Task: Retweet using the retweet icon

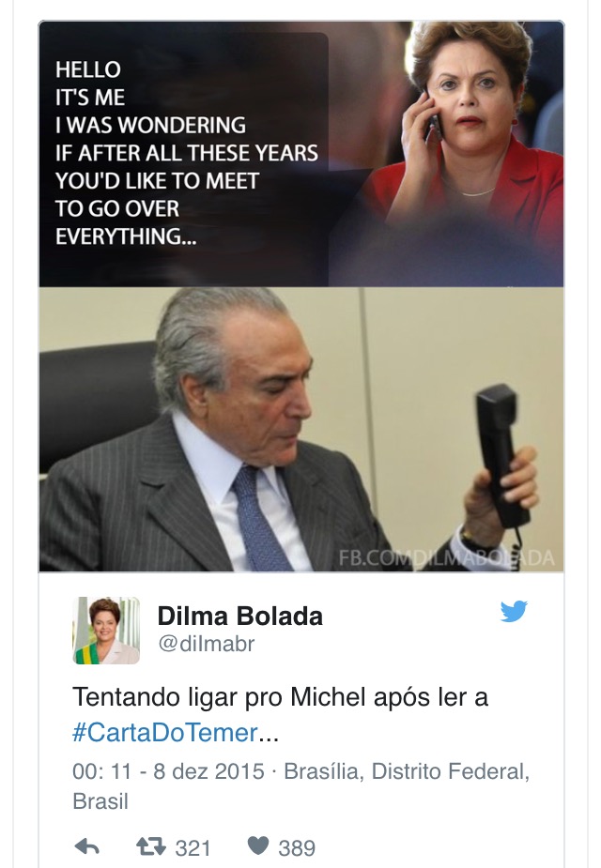Action: pos(150,846)
